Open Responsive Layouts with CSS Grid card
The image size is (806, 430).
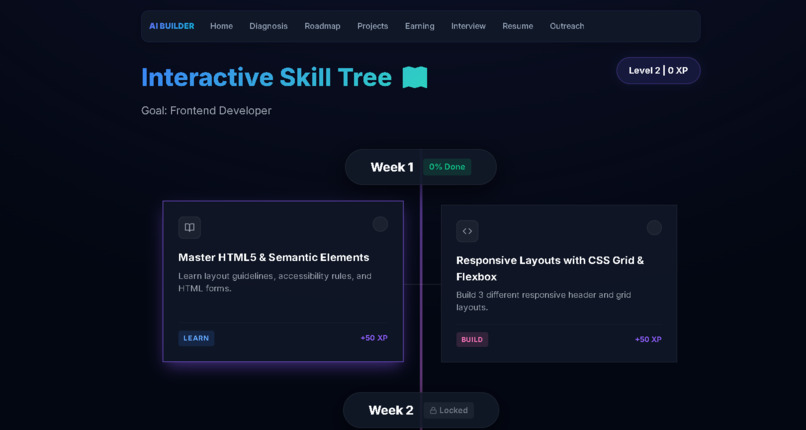coord(559,284)
